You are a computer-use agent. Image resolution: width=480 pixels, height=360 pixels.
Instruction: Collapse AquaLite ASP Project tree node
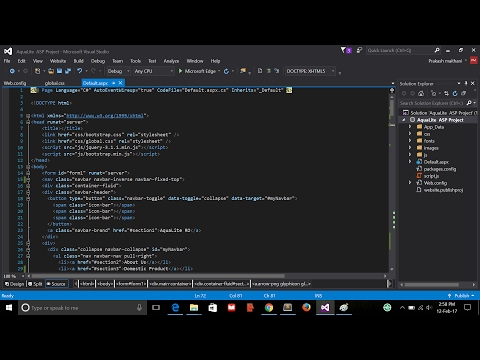404,120
